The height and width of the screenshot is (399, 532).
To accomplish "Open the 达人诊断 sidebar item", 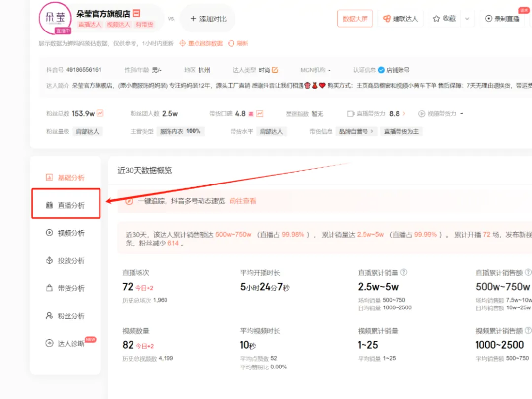I will pyautogui.click(x=65, y=343).
